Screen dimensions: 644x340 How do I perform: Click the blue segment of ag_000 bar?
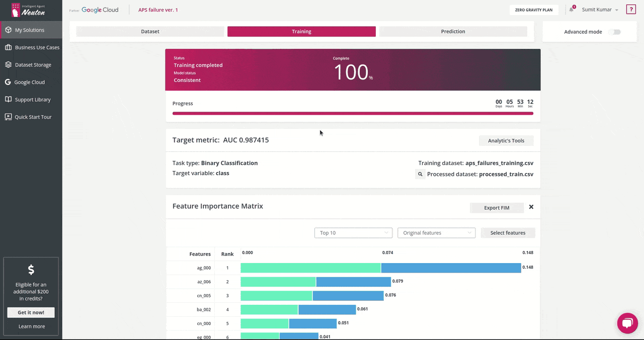tap(451, 268)
